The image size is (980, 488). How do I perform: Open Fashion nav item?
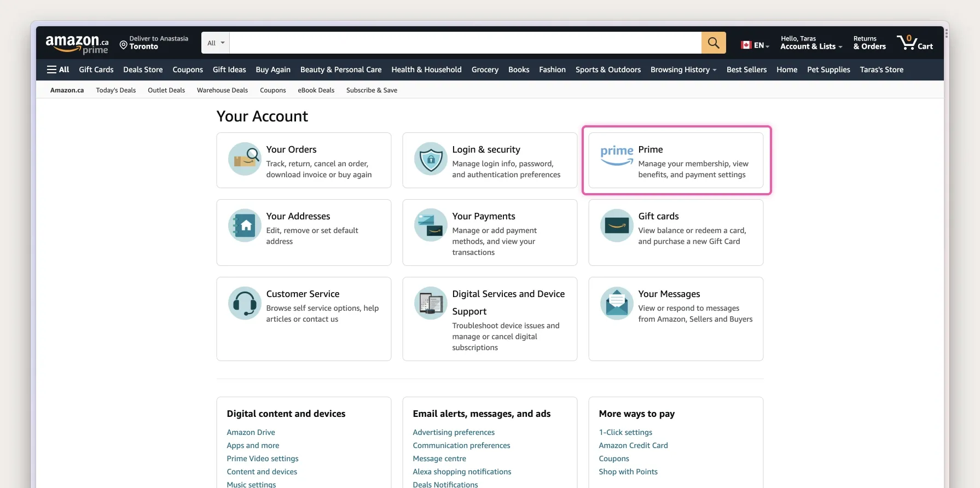point(552,69)
